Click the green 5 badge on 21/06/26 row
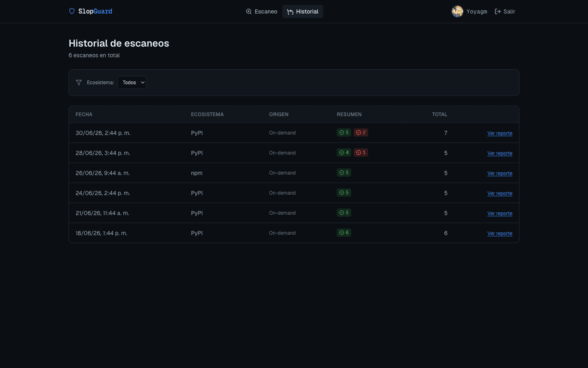The height and width of the screenshot is (368, 588). coord(344,213)
